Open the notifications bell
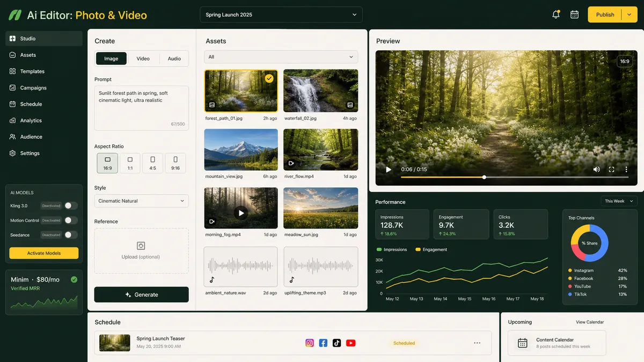 [x=556, y=14]
